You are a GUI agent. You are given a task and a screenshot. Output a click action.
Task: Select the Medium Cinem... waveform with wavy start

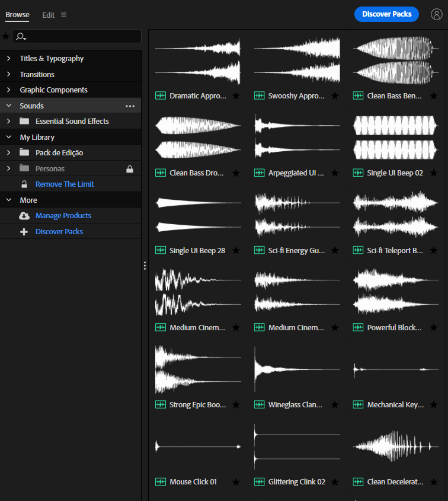pos(198,292)
